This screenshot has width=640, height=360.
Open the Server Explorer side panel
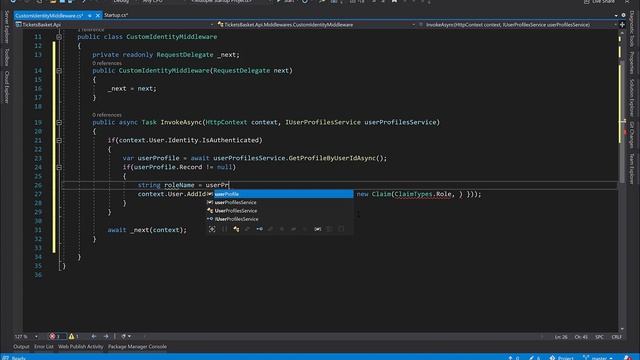(7, 27)
